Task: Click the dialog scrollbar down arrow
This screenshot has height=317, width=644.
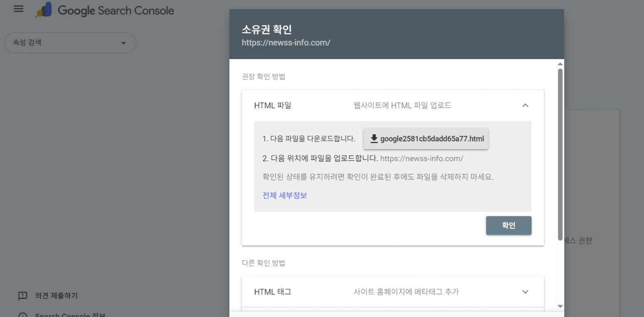Action: point(560,306)
